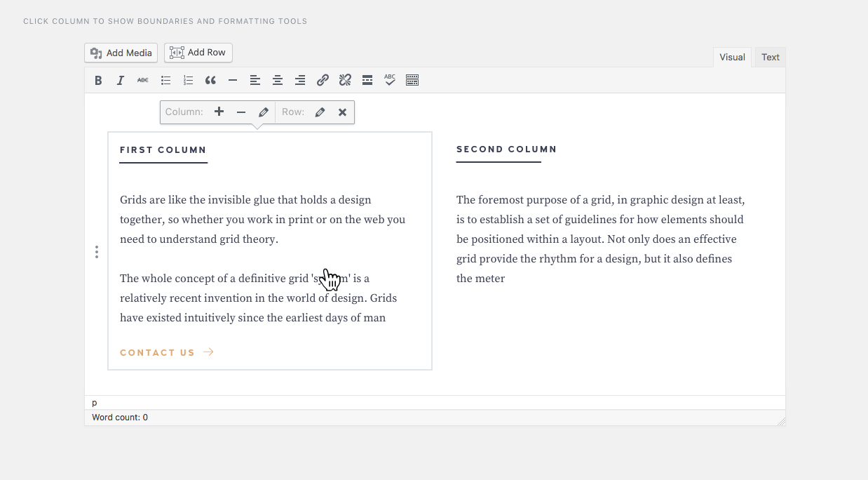The image size is (868, 480).
Task: Insert a bulleted list
Action: pyautogui.click(x=165, y=81)
